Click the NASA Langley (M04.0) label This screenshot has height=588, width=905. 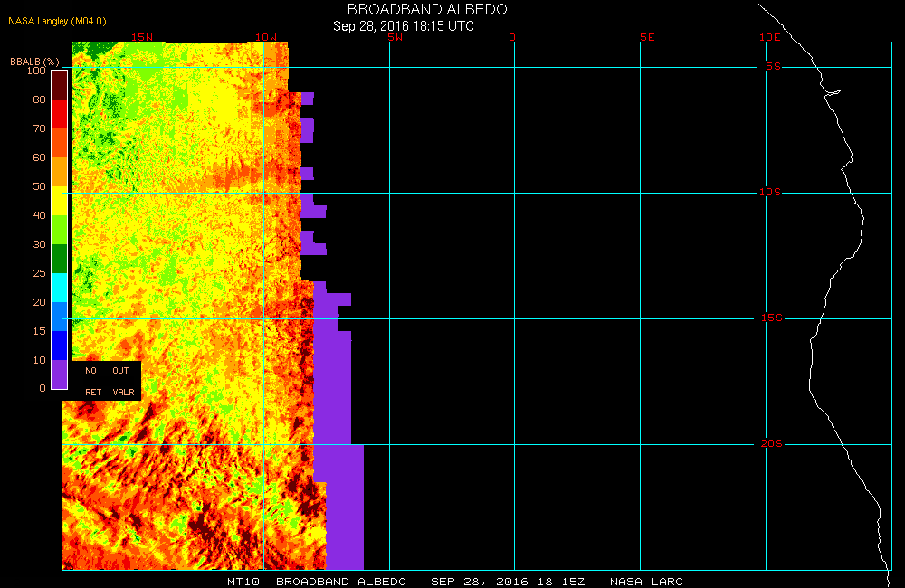coord(57,22)
